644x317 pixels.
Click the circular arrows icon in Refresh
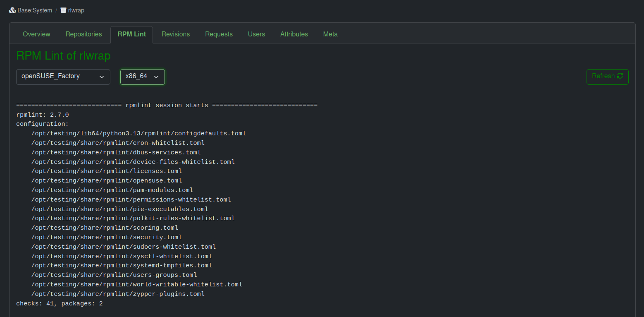tap(620, 76)
